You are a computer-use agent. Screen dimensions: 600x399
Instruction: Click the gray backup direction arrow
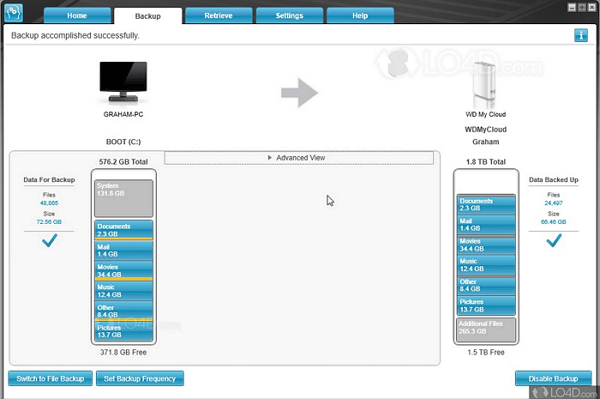click(299, 93)
